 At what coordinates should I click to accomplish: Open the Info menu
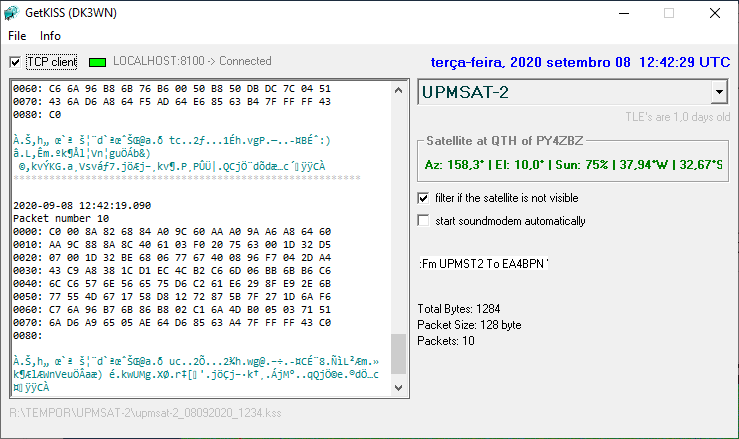50,36
